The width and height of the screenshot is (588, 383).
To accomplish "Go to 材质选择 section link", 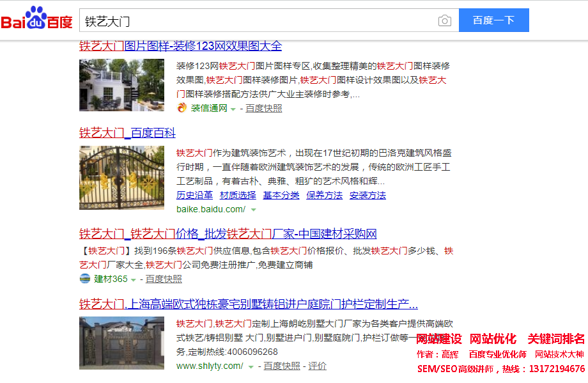I will pos(238,195).
